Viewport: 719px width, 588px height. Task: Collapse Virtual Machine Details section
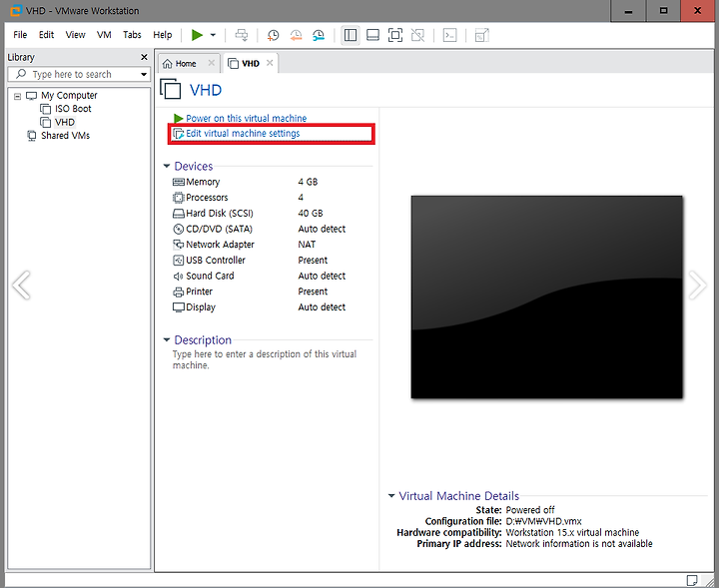click(x=391, y=495)
